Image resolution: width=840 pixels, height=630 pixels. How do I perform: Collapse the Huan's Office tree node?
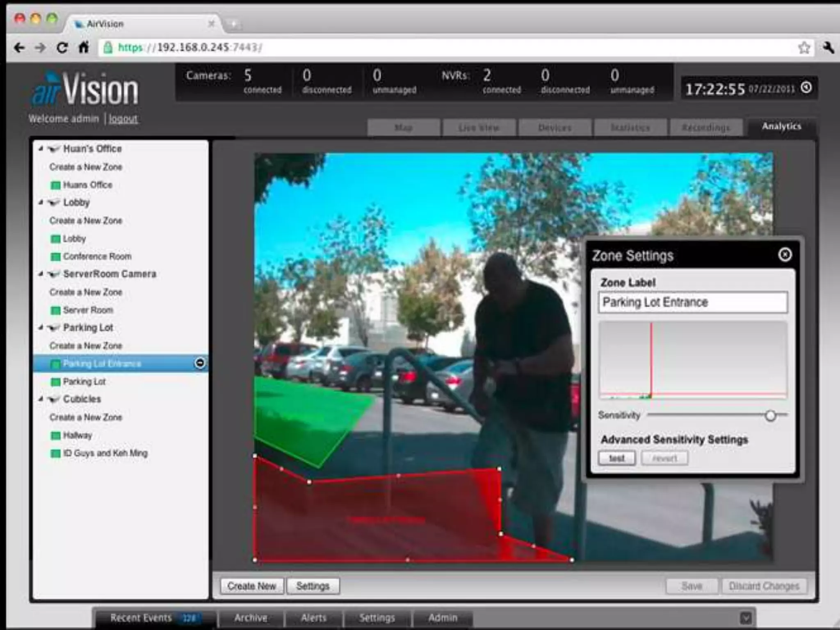(41, 148)
